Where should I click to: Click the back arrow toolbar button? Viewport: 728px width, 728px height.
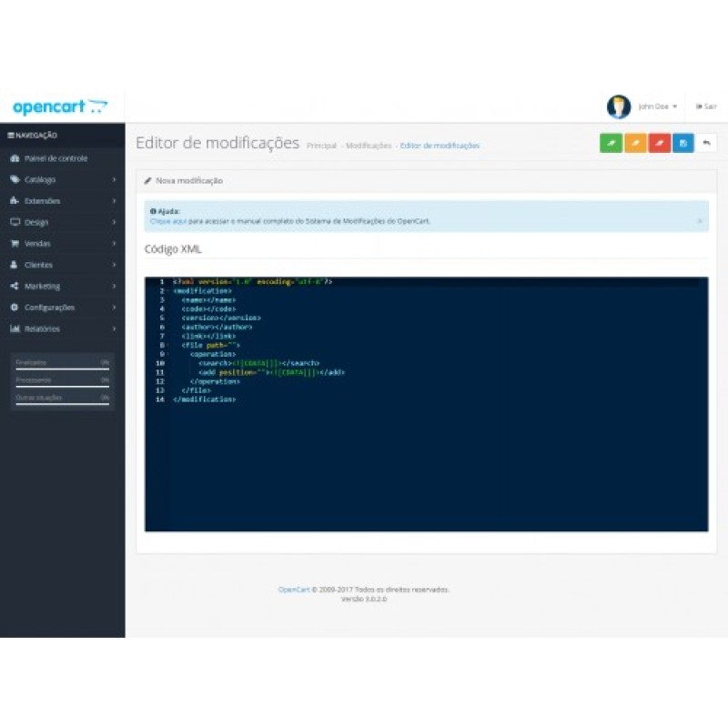pos(706,143)
